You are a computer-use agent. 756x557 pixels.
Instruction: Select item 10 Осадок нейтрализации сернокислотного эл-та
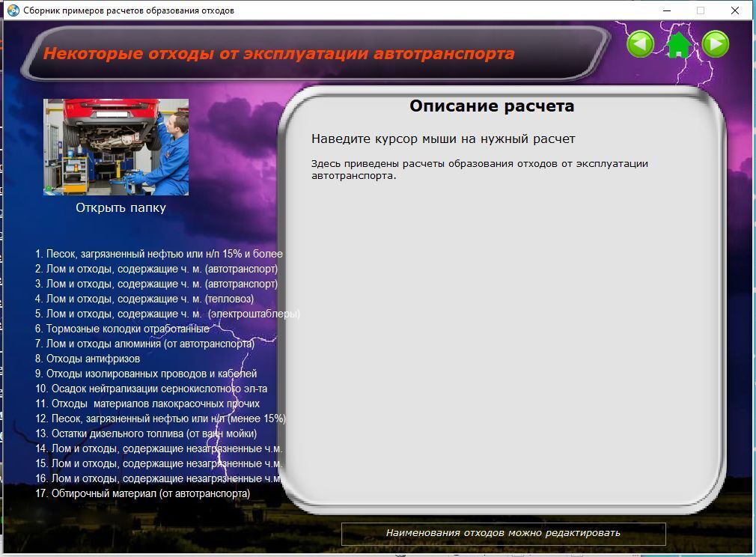[x=151, y=389]
